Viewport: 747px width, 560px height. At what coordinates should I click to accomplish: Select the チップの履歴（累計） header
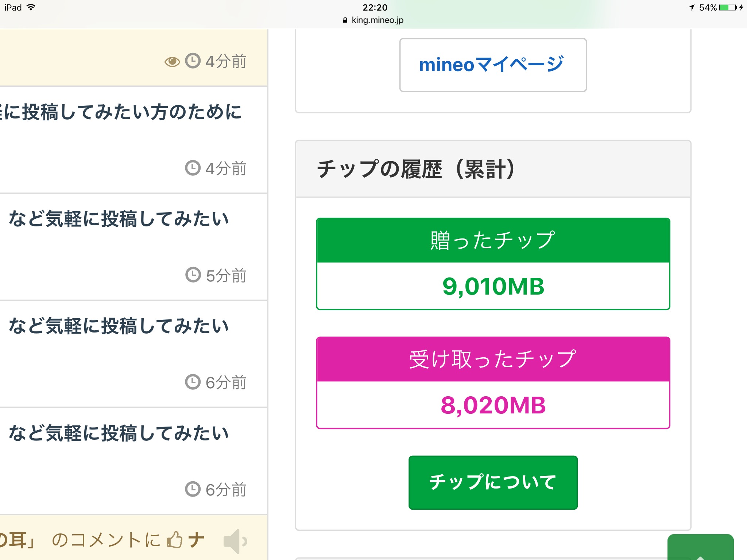coord(416,169)
